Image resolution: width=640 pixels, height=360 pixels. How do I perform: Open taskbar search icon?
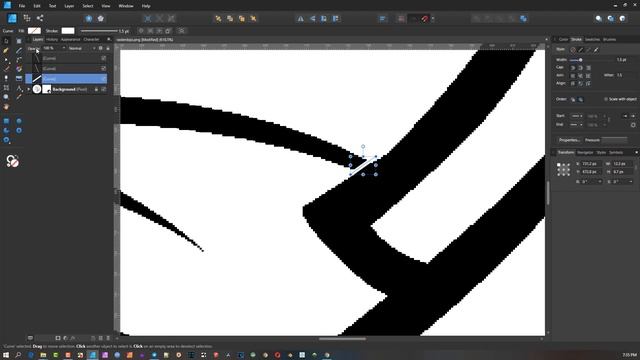click(18, 355)
